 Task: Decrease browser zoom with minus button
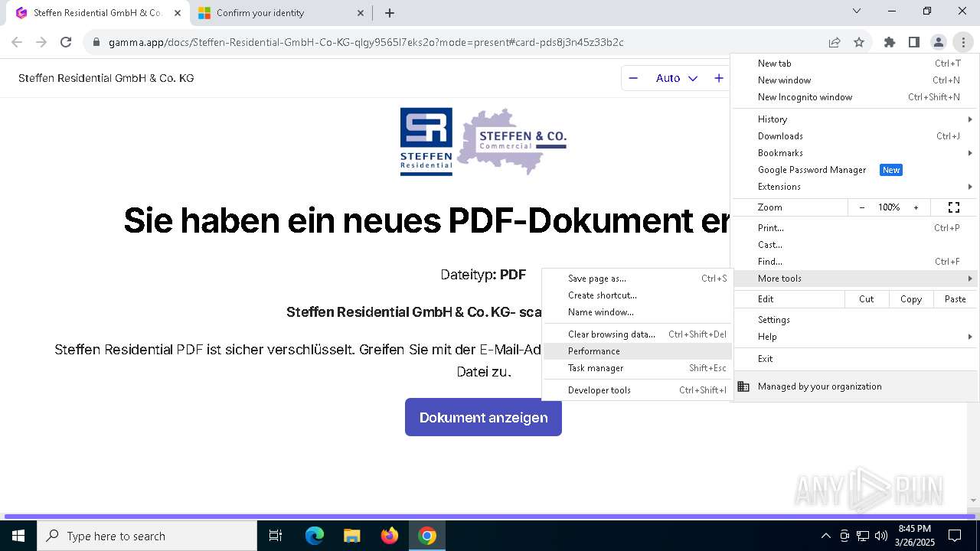862,207
